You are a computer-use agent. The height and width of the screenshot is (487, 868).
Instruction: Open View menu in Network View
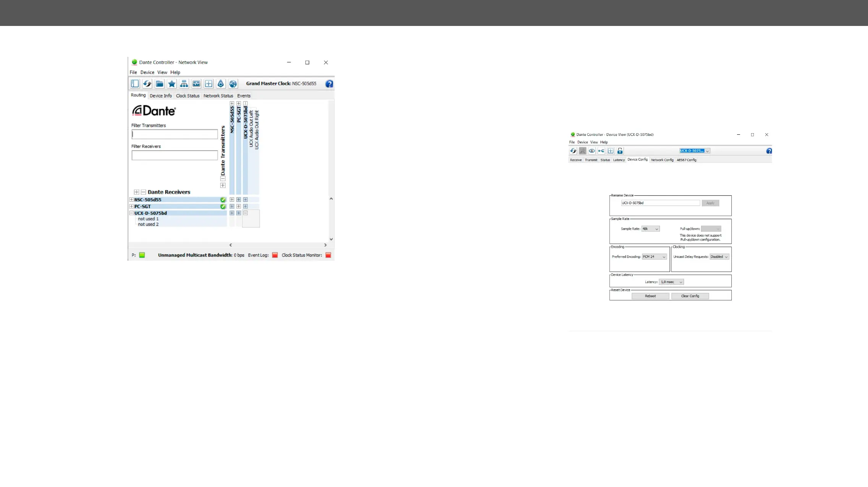[162, 73]
